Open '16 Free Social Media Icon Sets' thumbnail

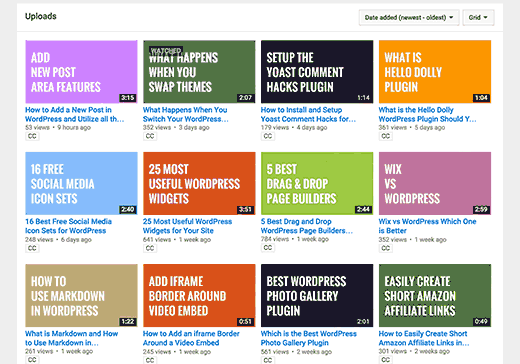click(81, 183)
